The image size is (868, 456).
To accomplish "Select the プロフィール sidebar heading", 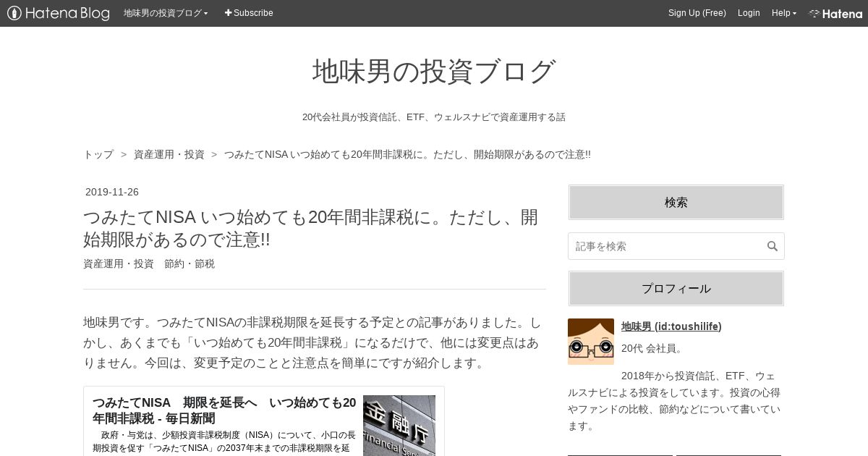I will [x=676, y=288].
